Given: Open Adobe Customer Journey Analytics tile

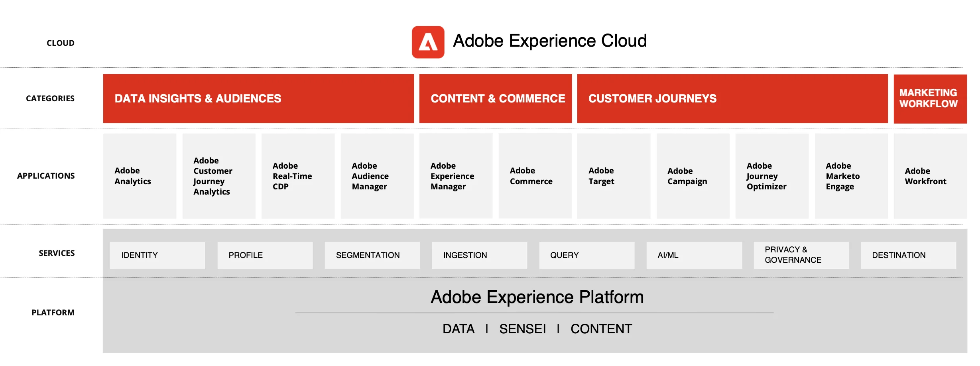Looking at the screenshot, I should (x=219, y=176).
